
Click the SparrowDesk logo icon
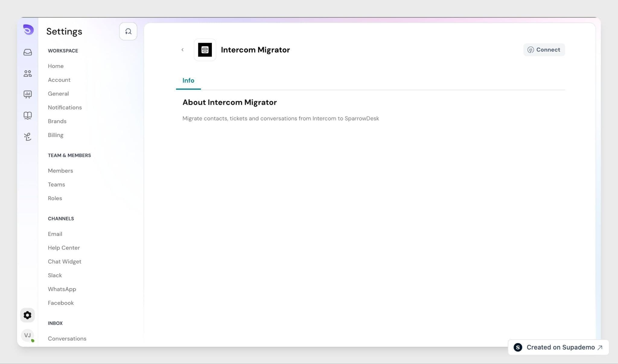(x=28, y=30)
